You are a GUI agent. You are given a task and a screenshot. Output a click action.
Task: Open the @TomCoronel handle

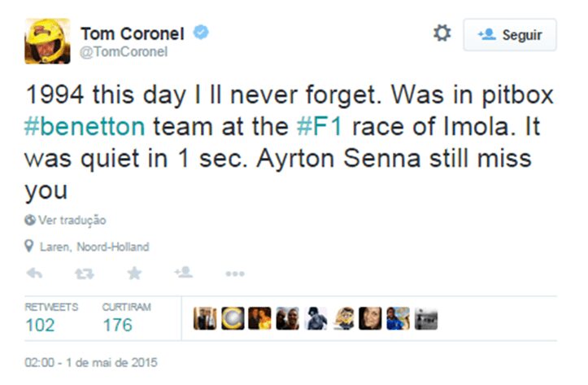(x=124, y=52)
